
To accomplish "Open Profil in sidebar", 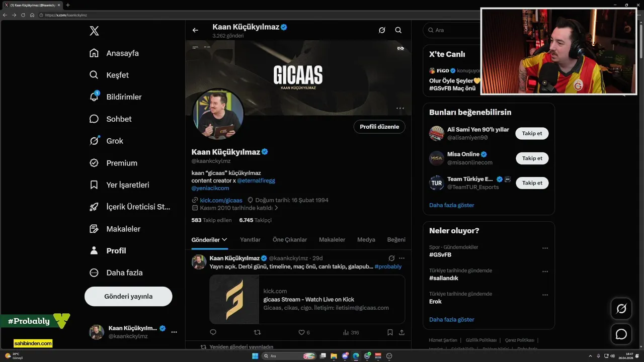I will click(x=108, y=250).
